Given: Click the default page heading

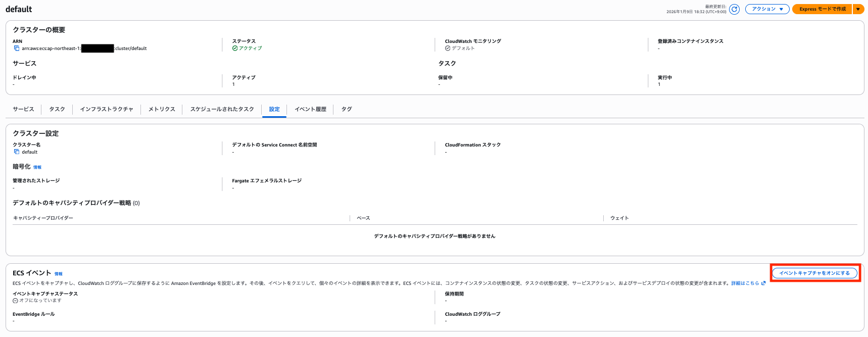Looking at the screenshot, I should pyautogui.click(x=19, y=9).
